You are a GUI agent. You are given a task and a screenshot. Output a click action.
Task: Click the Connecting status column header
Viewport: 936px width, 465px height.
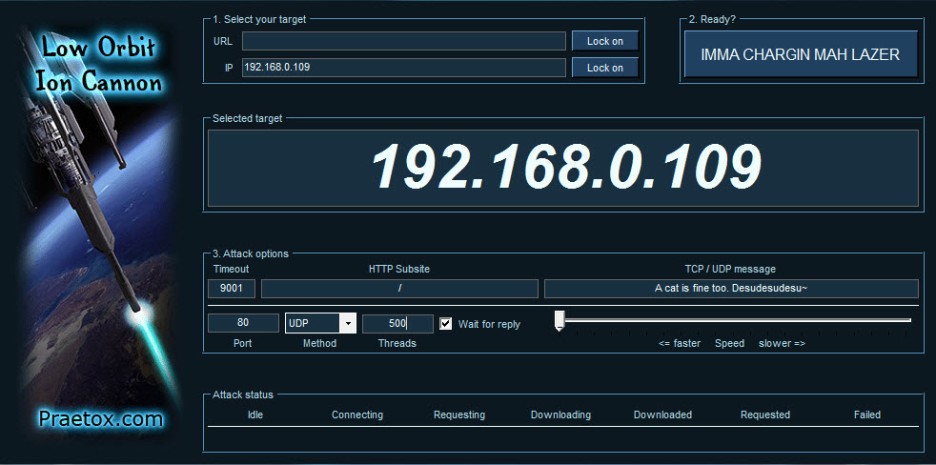coord(357,414)
